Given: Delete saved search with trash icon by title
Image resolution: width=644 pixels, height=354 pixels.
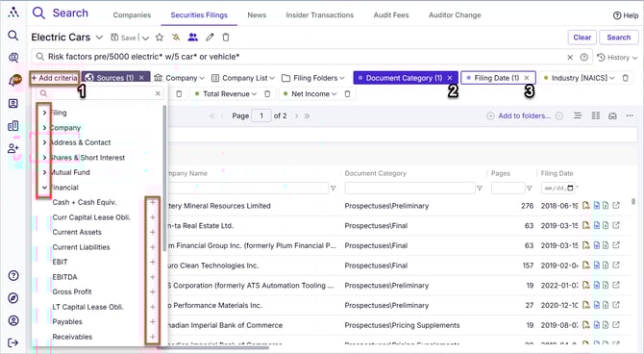Looking at the screenshot, I should [x=226, y=38].
